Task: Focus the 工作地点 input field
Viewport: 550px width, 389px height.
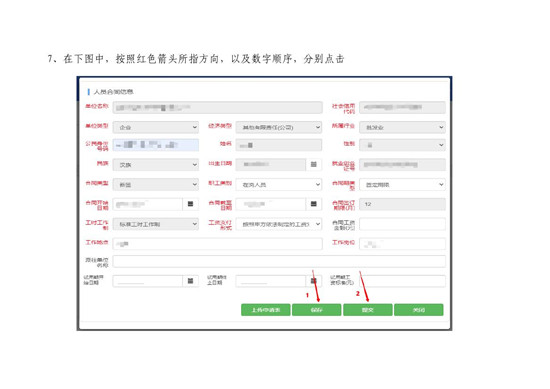Action: [217, 244]
